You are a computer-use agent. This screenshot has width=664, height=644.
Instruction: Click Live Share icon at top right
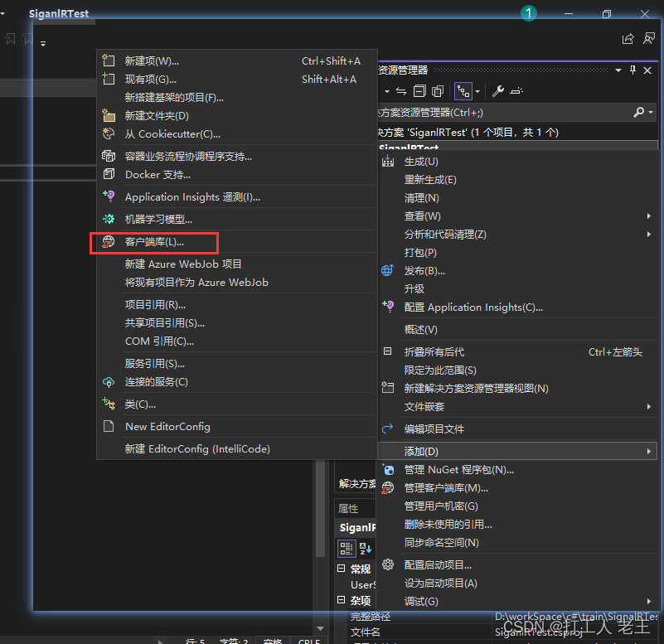(x=628, y=39)
